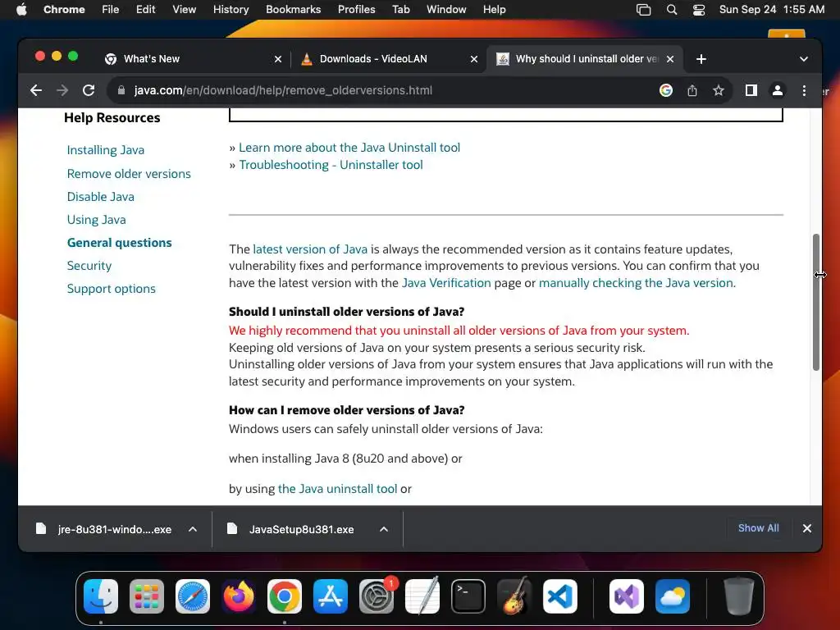The width and height of the screenshot is (840, 630).
Task: Expand the tab search dropdown
Action: (804, 59)
